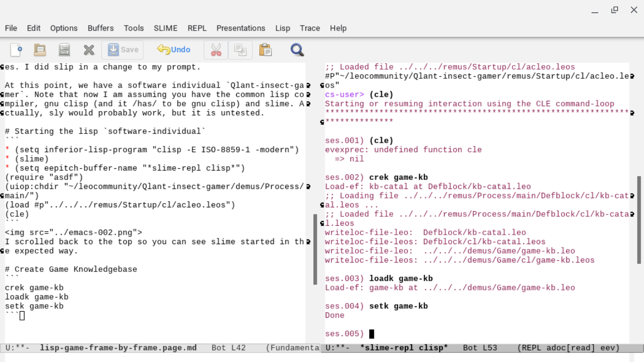644x362 pixels.
Task: Undo the last change via the Undo button
Action: click(x=173, y=49)
